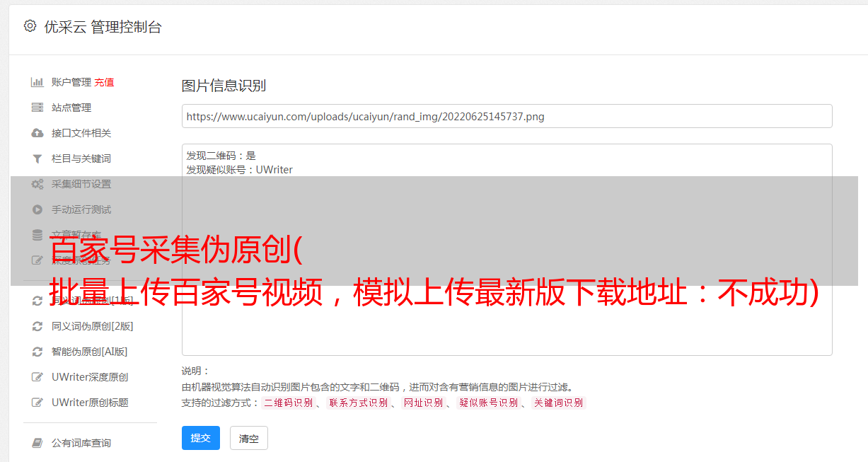Viewport: 868px width, 462px height.
Task: Click the cloud upload icon for 接口文件相关
Action: pos(37,133)
